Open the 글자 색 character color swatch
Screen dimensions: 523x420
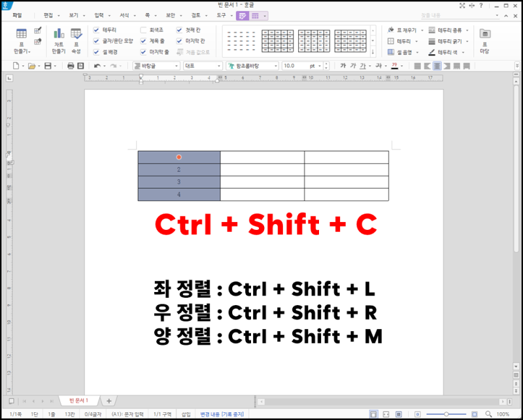[395, 65]
